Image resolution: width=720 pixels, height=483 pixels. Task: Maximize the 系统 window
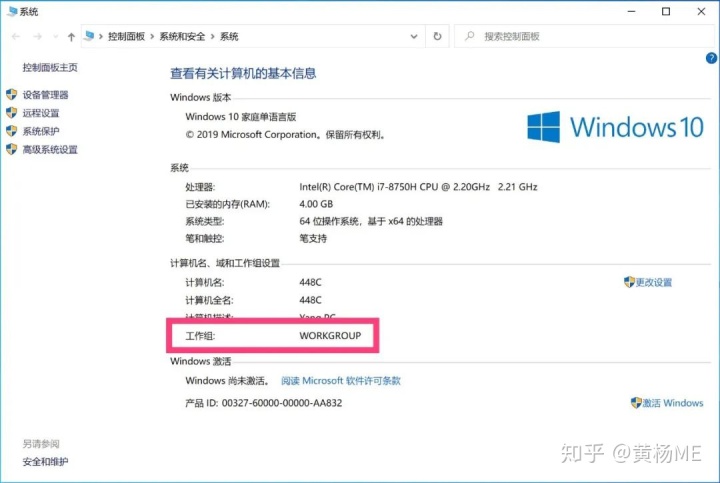tap(666, 11)
